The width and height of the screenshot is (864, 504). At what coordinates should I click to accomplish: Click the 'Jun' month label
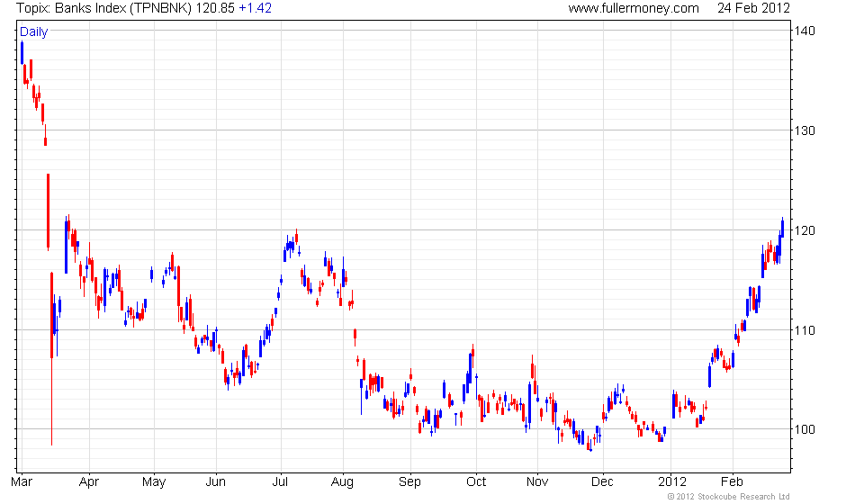(x=215, y=482)
